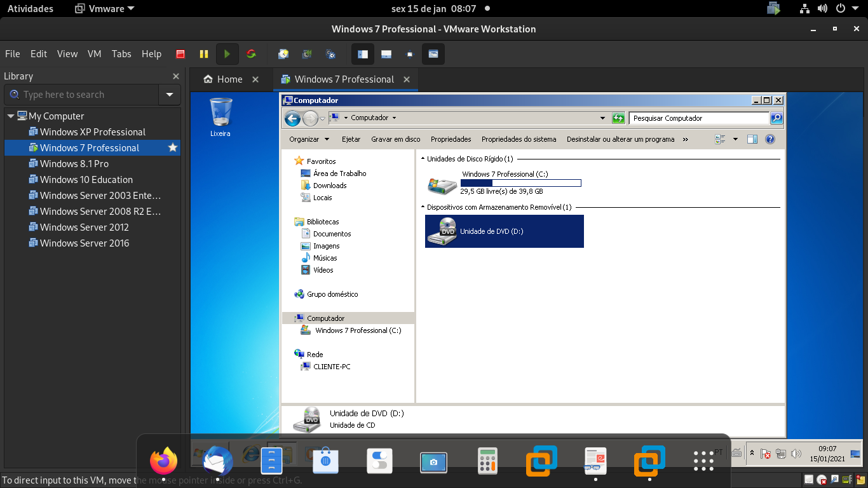This screenshot has width=868, height=488.
Task: Power off the VM with the red stop icon
Action: point(180,54)
